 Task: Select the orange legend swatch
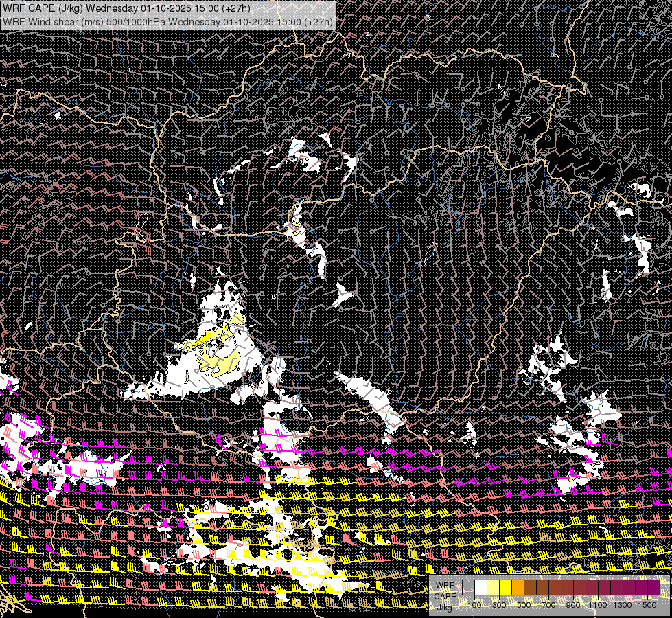click(518, 587)
